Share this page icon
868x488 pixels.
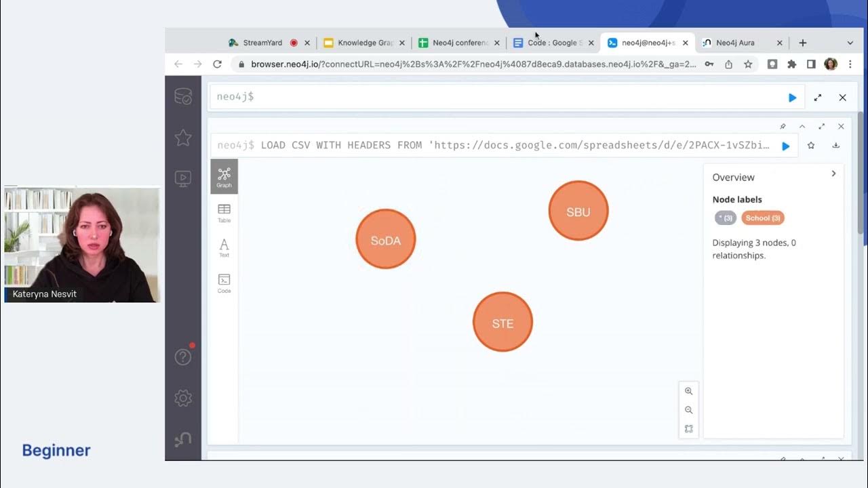click(728, 64)
